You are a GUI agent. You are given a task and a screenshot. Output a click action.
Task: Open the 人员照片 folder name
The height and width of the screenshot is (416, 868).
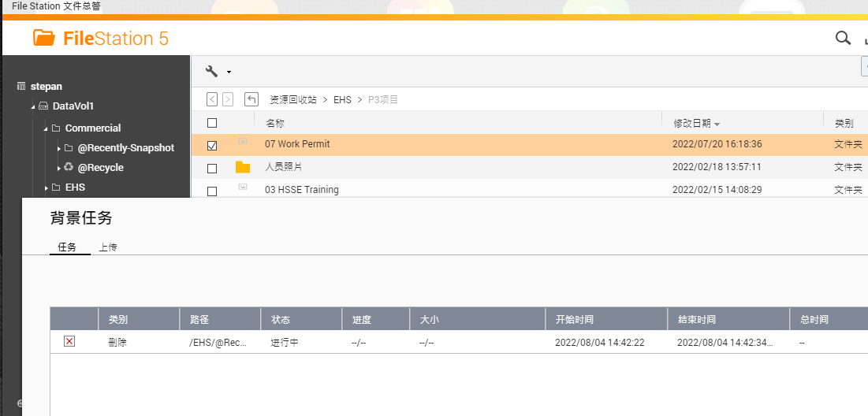point(284,166)
